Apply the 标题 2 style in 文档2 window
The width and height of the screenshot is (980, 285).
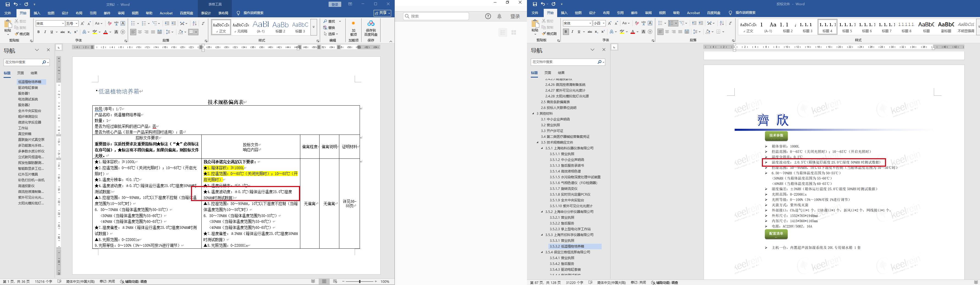281,27
